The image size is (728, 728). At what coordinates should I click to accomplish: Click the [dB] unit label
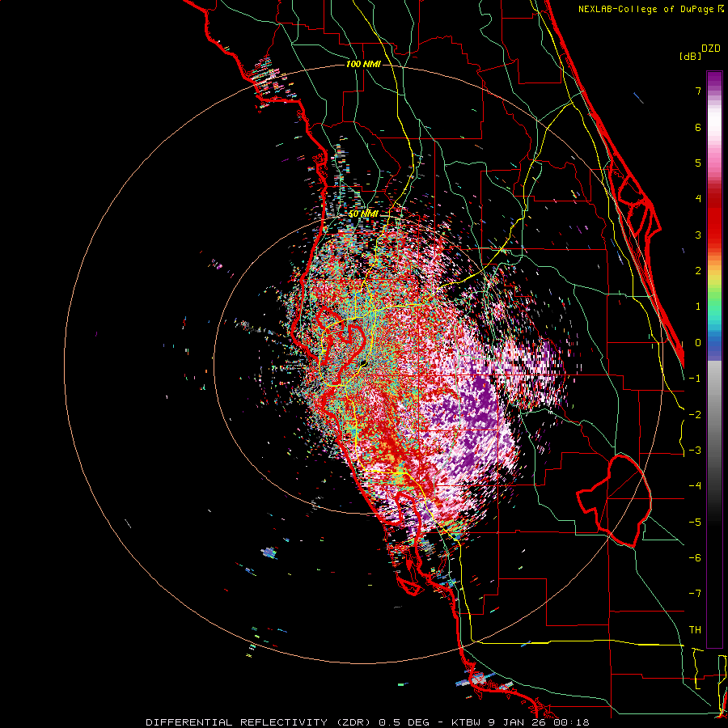coord(690,56)
